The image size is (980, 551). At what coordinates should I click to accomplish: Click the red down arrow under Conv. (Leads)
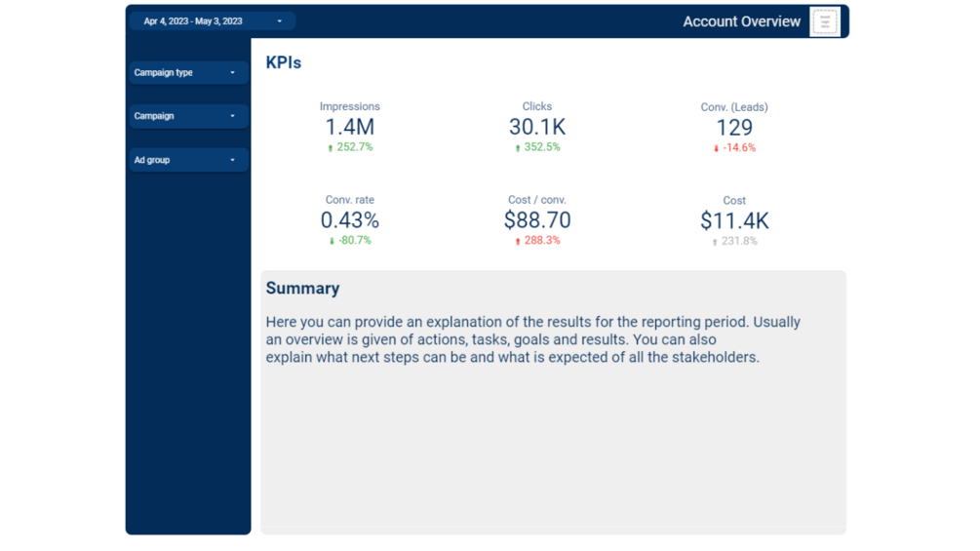point(717,149)
